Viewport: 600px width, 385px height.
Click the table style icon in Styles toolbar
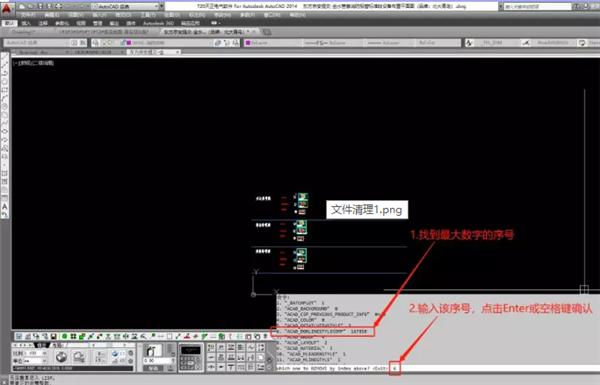pyautogui.click(x=582, y=43)
